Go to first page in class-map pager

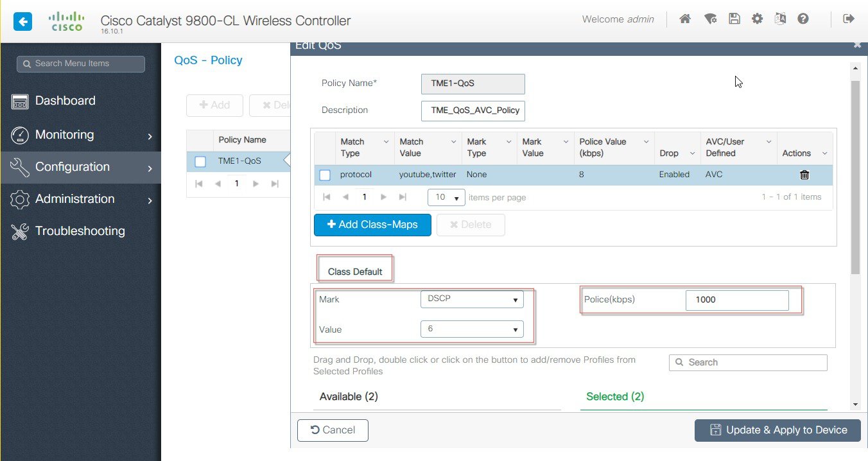pyautogui.click(x=326, y=197)
